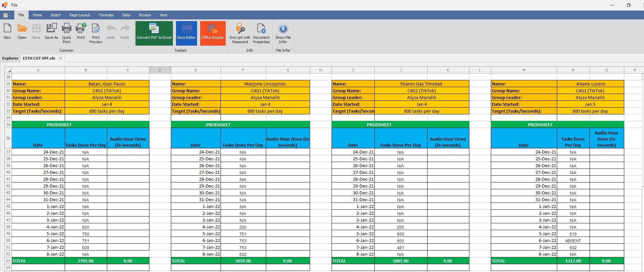Viewport: 644px width, 272px height.
Task: Select column P header
Action: [635, 70]
